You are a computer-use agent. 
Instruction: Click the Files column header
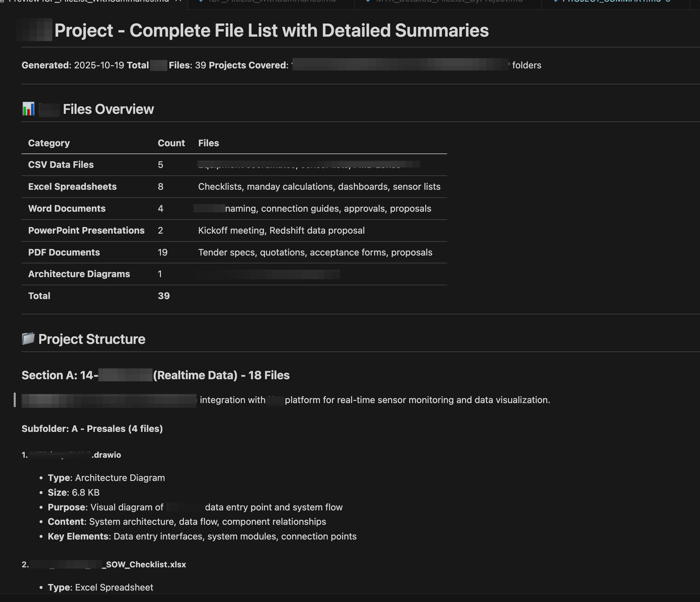point(208,143)
